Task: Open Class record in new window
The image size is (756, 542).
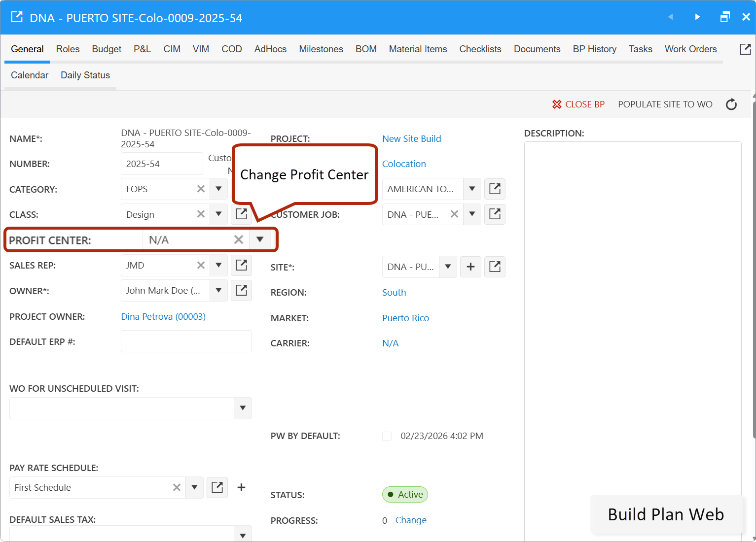Action: 241,214
